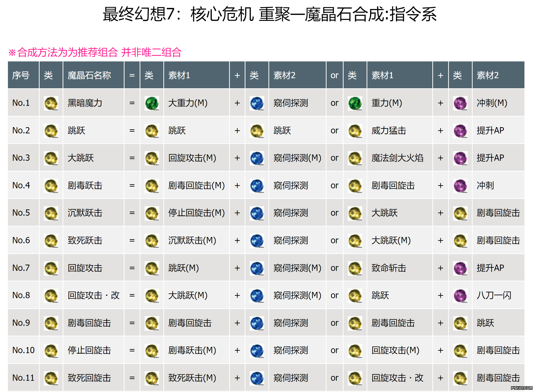The width and height of the screenshot is (535, 392).
Task: Click the green materia icon beside 重力(M)
Action: pyautogui.click(x=355, y=103)
